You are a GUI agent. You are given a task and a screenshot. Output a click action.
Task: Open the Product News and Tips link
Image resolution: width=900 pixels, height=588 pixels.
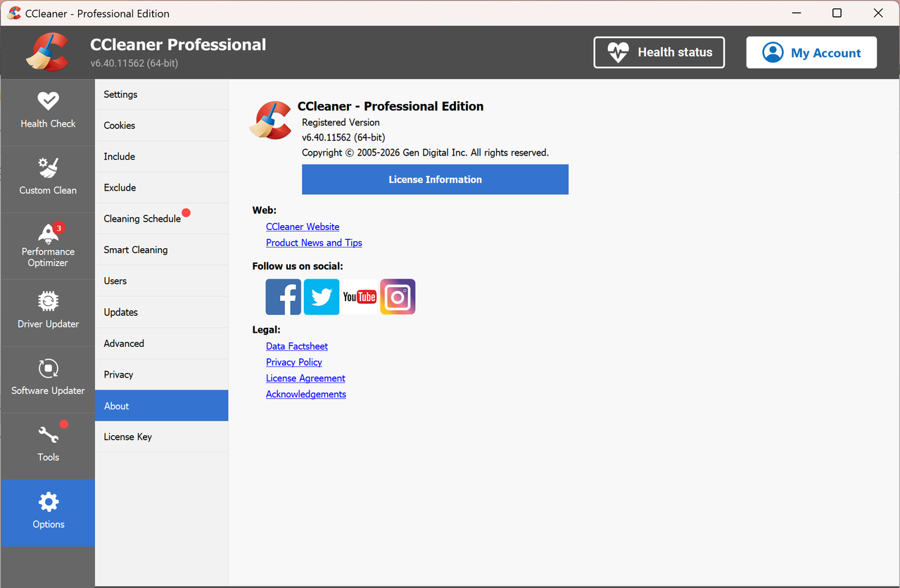(314, 243)
